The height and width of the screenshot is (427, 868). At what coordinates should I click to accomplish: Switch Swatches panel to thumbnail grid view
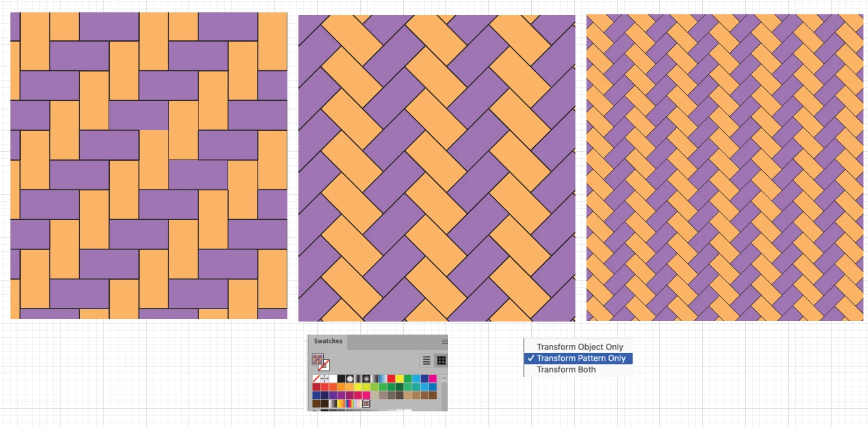441,361
